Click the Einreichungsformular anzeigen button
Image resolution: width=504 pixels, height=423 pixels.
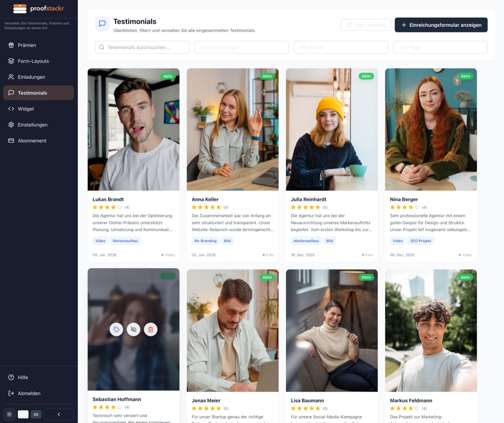coord(441,25)
